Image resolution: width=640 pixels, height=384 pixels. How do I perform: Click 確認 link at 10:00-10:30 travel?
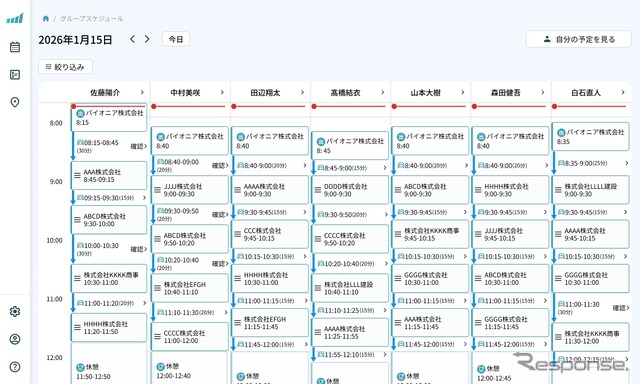(139, 249)
